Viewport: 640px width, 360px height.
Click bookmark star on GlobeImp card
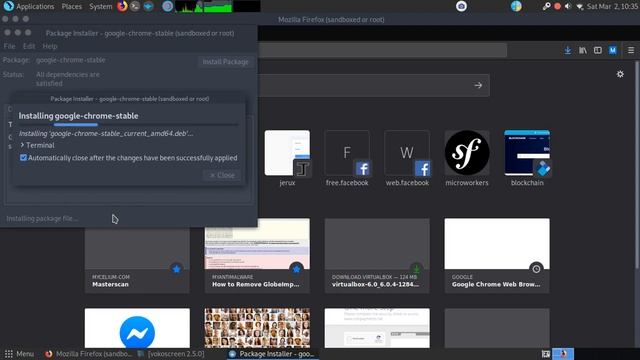296,269
